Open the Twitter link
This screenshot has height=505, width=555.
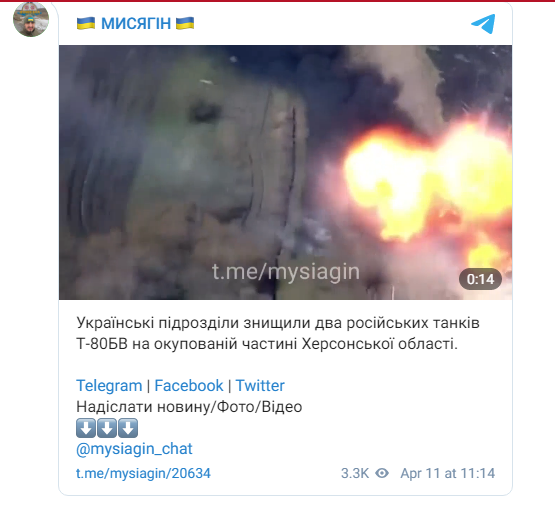pyautogui.click(x=260, y=386)
